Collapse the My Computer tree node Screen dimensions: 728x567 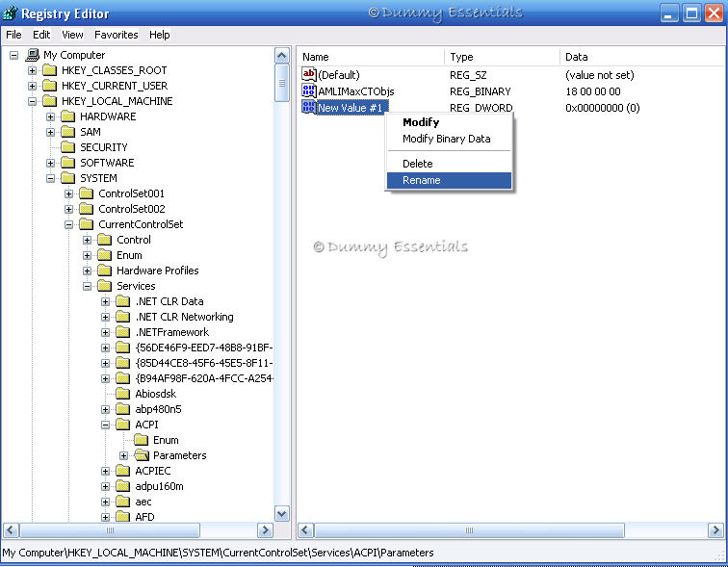coord(13,55)
